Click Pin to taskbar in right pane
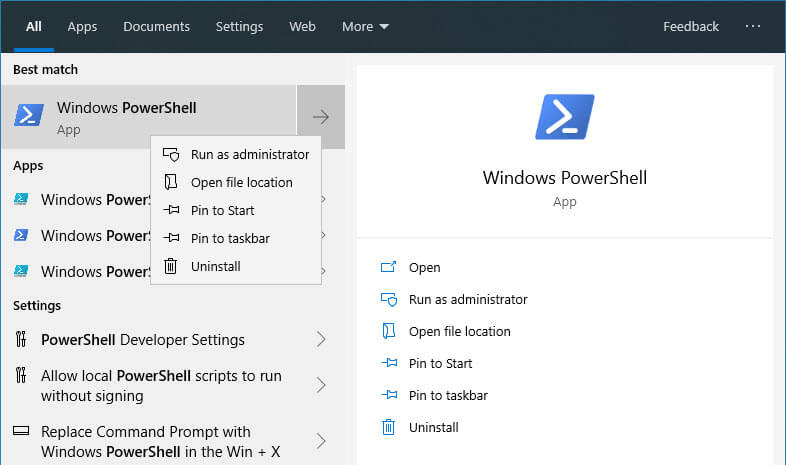The width and height of the screenshot is (786, 465). point(448,395)
